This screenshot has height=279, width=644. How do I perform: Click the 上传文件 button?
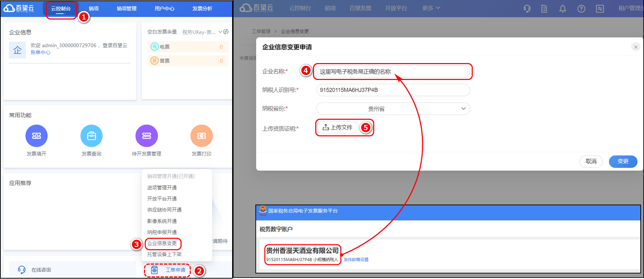click(x=337, y=128)
